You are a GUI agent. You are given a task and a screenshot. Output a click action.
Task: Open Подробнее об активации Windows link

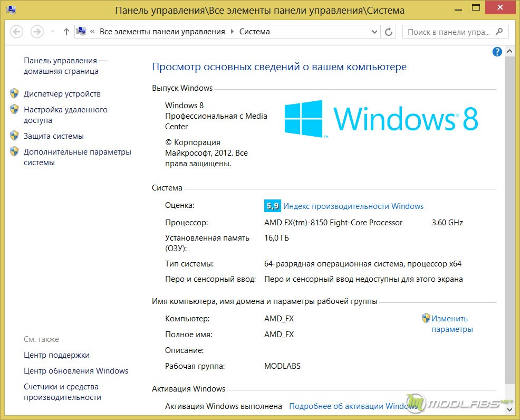coord(353,406)
